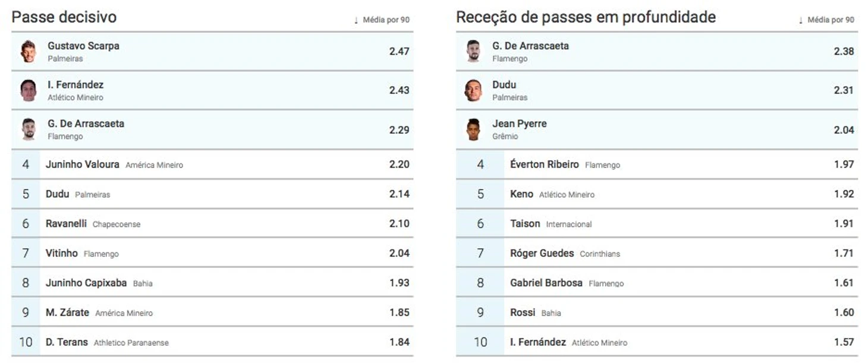This screenshot has height=363, width=868.
Task: Open the Keno player entry
Action: (521, 194)
